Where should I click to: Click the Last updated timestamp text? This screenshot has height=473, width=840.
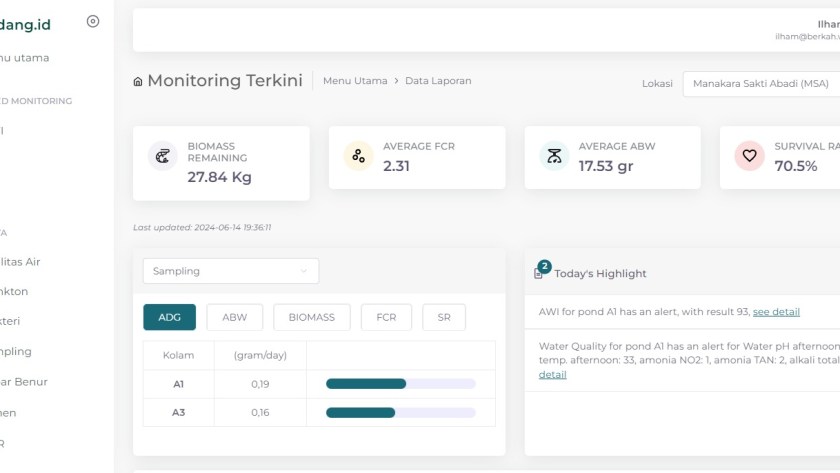pos(202,227)
